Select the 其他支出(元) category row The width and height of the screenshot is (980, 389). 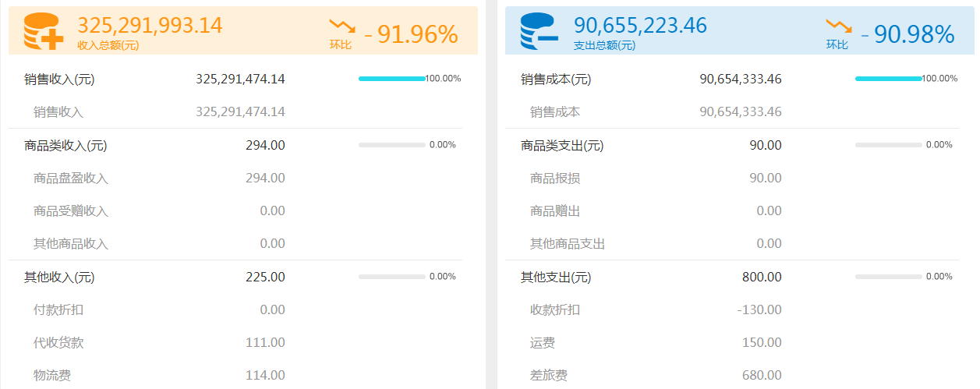(x=732, y=277)
